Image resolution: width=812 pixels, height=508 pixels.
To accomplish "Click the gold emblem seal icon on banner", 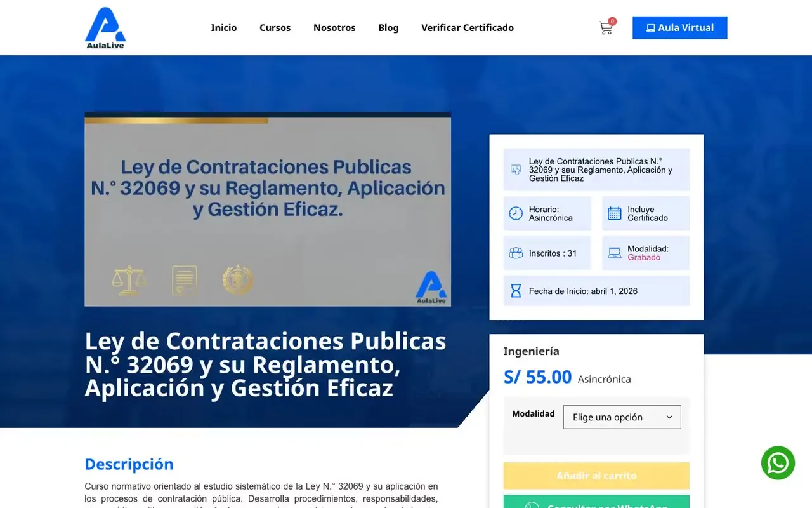I will coord(238,280).
